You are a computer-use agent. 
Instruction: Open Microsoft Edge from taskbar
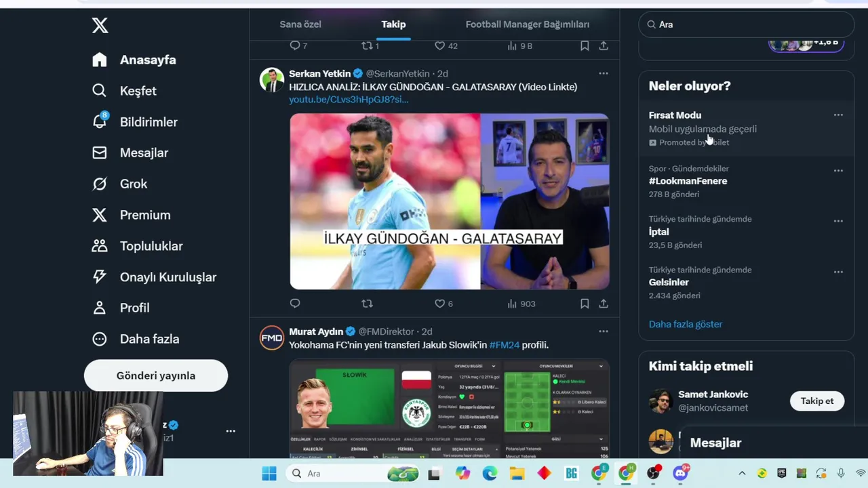tap(490, 474)
